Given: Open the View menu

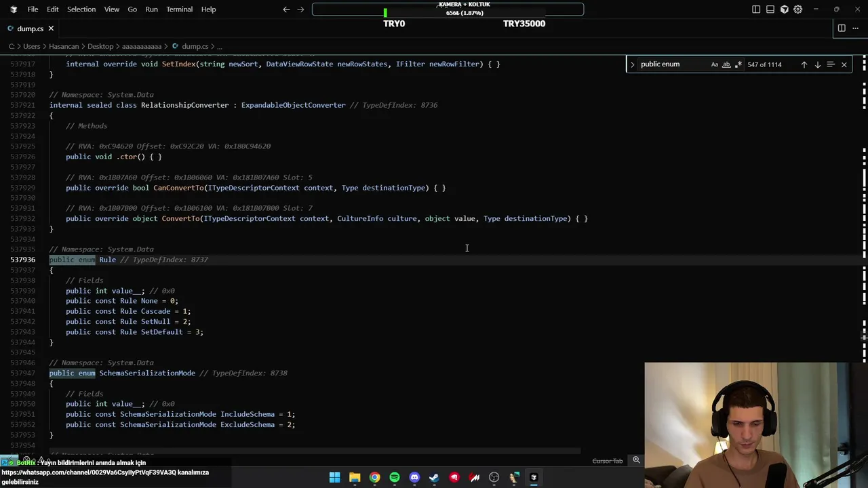Looking at the screenshot, I should (112, 9).
